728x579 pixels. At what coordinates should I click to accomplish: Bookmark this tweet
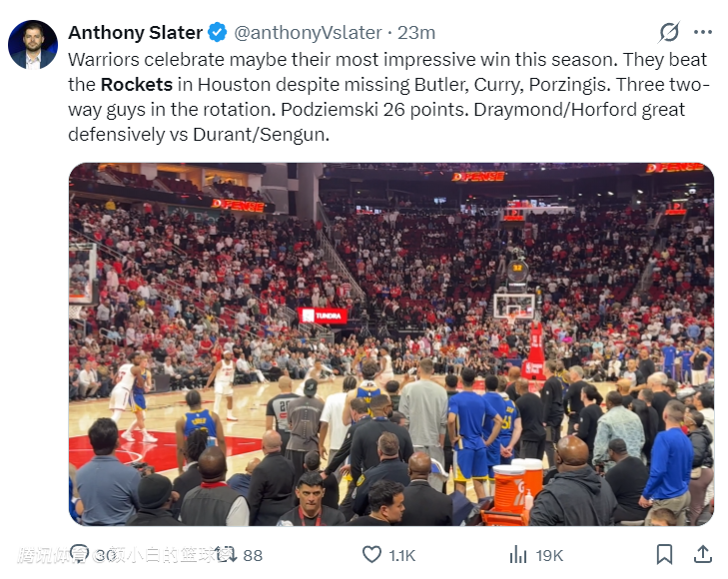[x=664, y=554]
